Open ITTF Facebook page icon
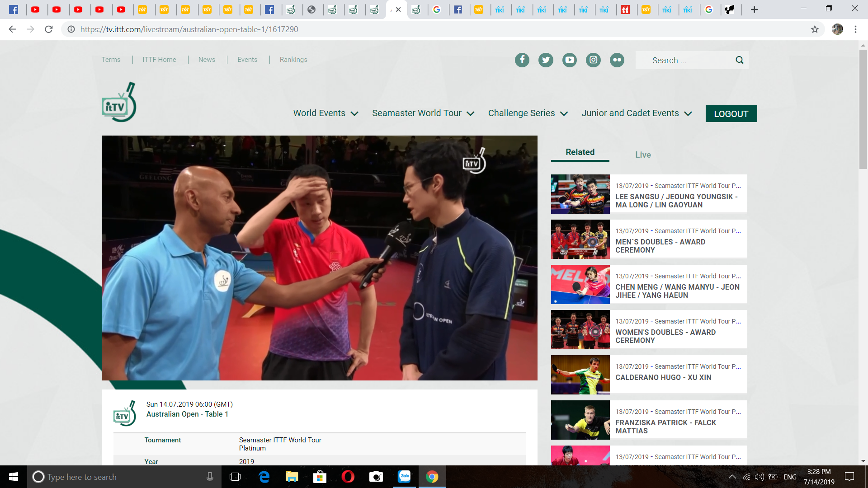 tap(522, 60)
